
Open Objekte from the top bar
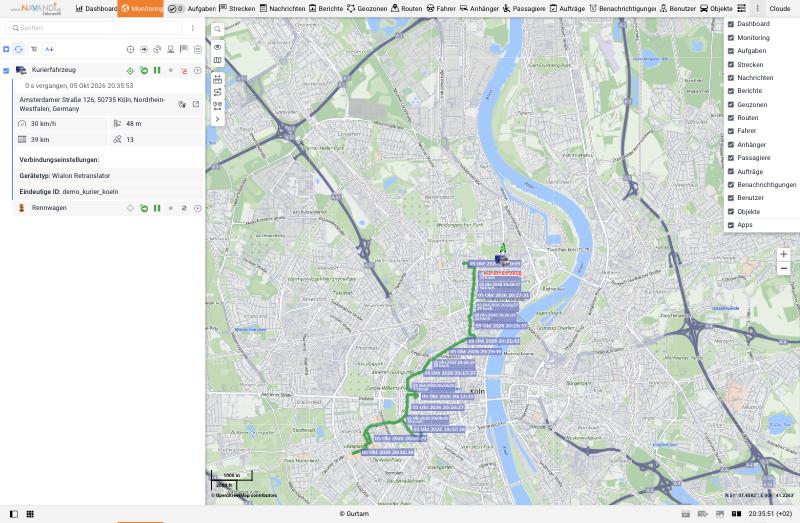pos(716,9)
